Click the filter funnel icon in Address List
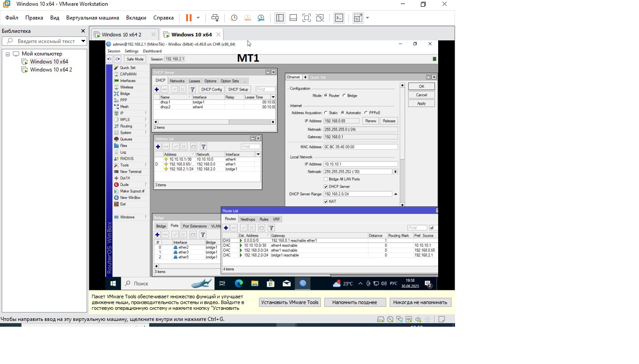Image resolution: width=639 pixels, height=364 pixels. (x=203, y=146)
